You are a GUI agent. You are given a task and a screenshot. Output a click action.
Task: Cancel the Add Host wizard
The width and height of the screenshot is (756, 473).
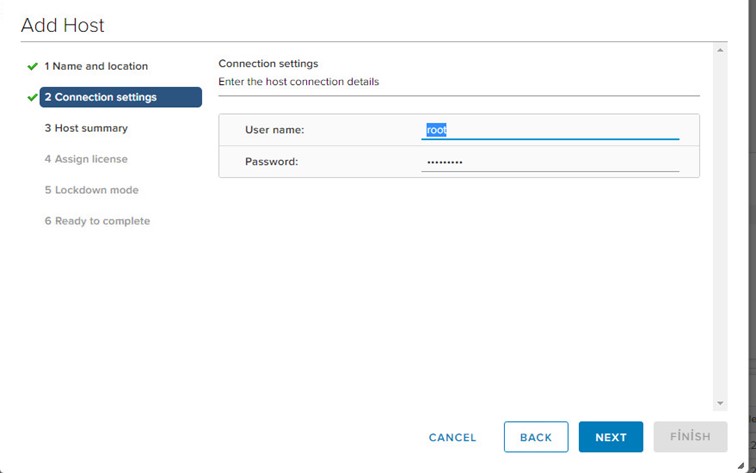[452, 437]
